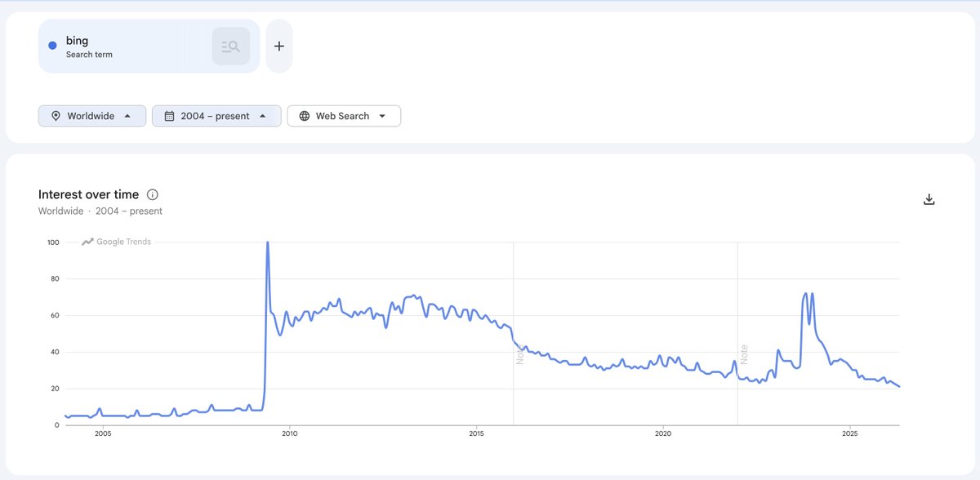Click the Note marker near 2016 on chart
This screenshot has width=980, height=480.
[x=519, y=354]
